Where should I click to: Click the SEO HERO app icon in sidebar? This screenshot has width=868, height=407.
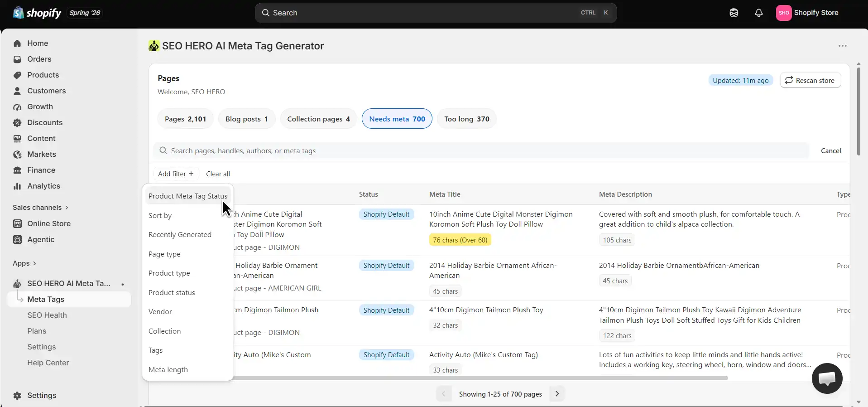click(x=17, y=284)
